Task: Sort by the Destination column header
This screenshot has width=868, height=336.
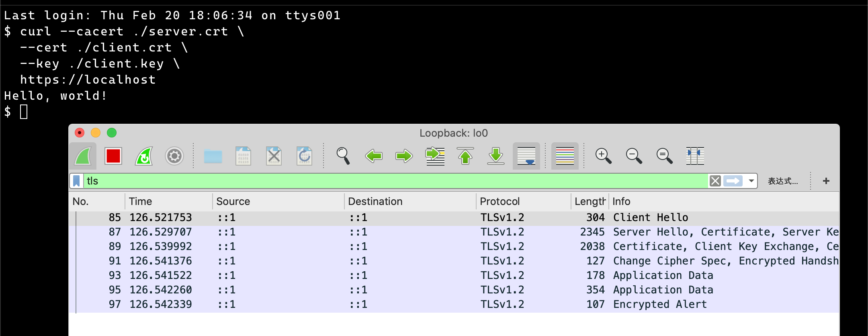Action: [410, 201]
